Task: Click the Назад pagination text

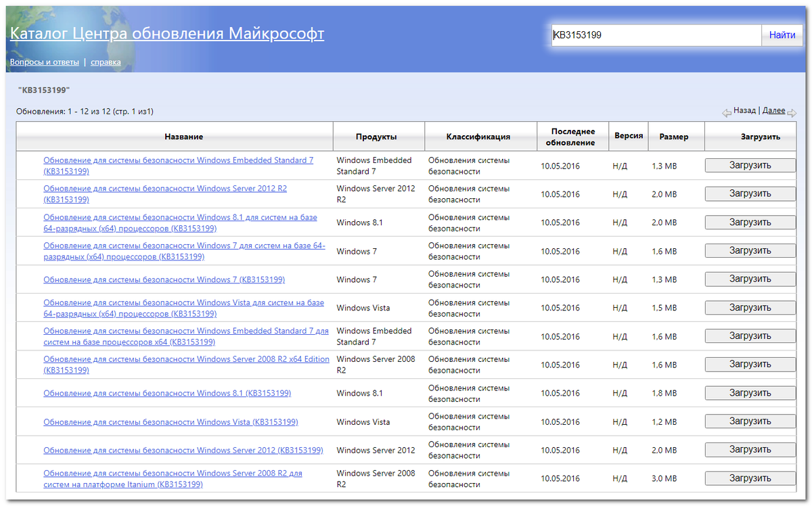Action: (x=744, y=110)
